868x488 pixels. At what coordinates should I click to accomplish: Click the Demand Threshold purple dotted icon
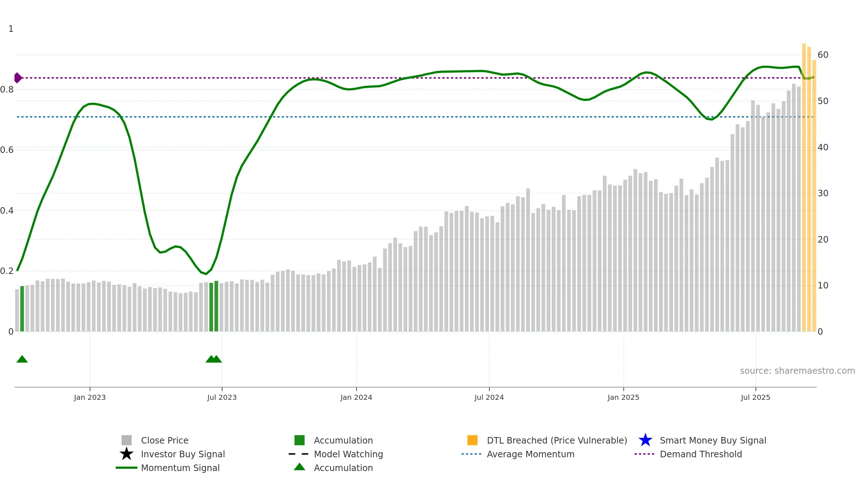(644, 454)
